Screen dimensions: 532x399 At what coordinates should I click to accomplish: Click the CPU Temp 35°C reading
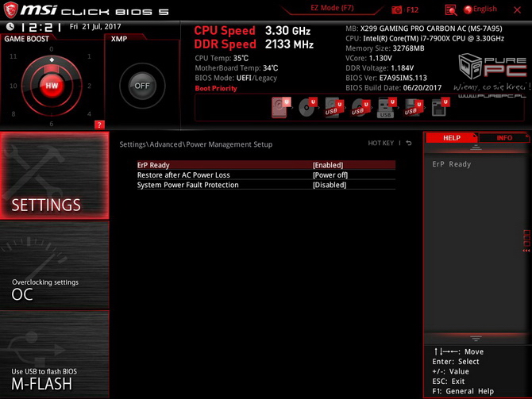coord(222,58)
